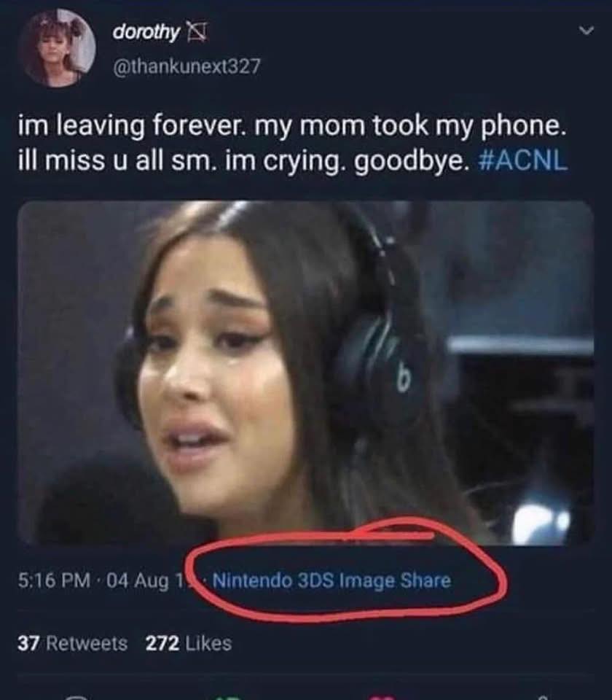Open the display name dorothy
Image resolution: width=612 pixels, height=700 pixels.
tap(146, 31)
